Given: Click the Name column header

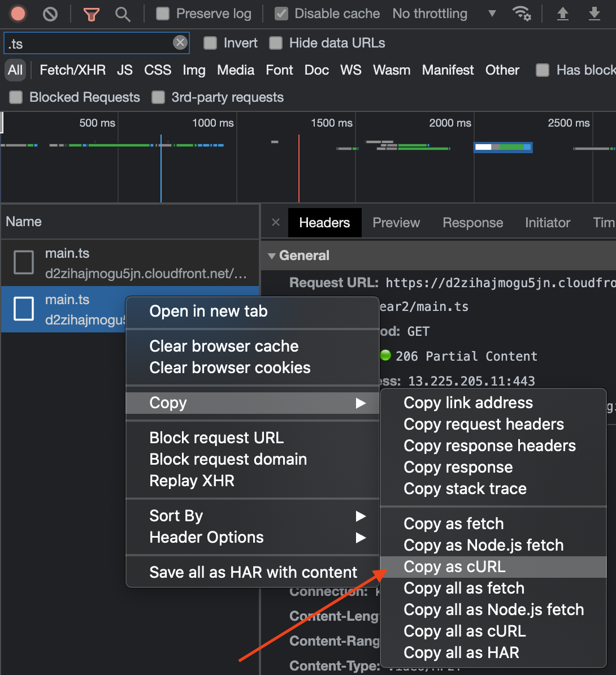Looking at the screenshot, I should click(x=130, y=222).
